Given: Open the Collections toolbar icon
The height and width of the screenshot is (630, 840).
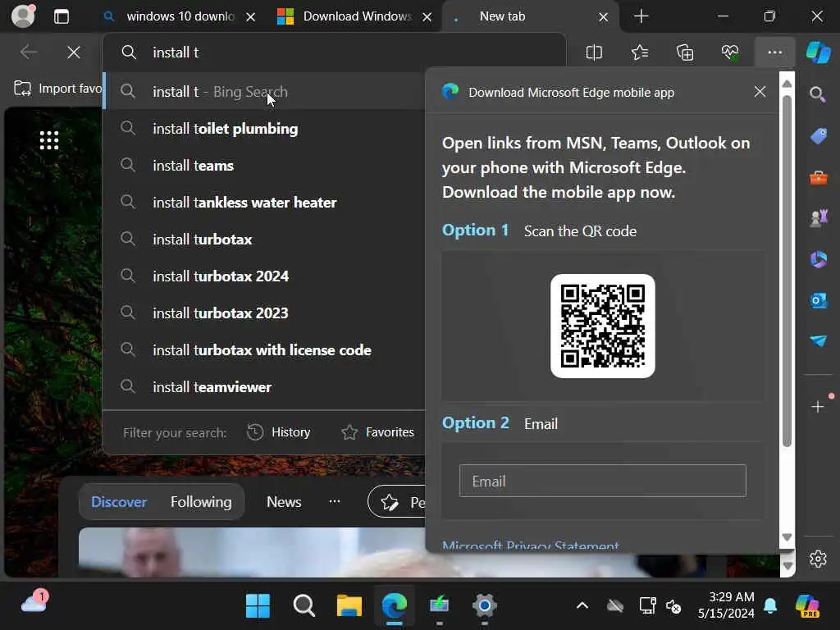Looking at the screenshot, I should point(685,52).
